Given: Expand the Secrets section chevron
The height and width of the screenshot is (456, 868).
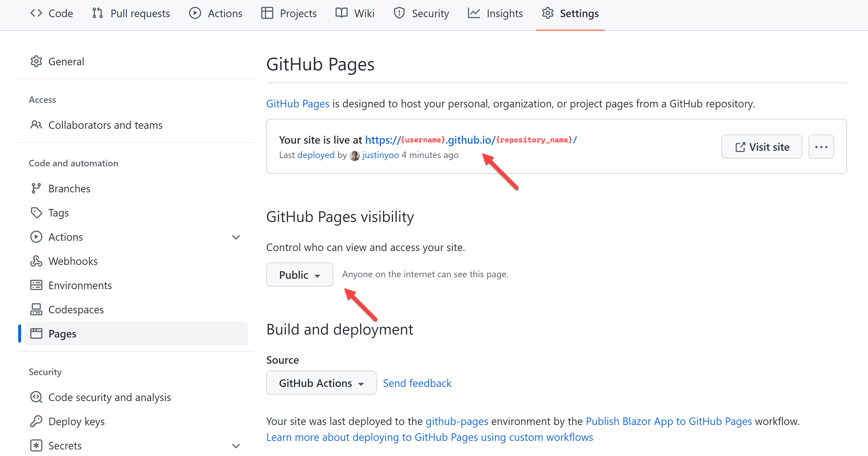Looking at the screenshot, I should [236, 446].
